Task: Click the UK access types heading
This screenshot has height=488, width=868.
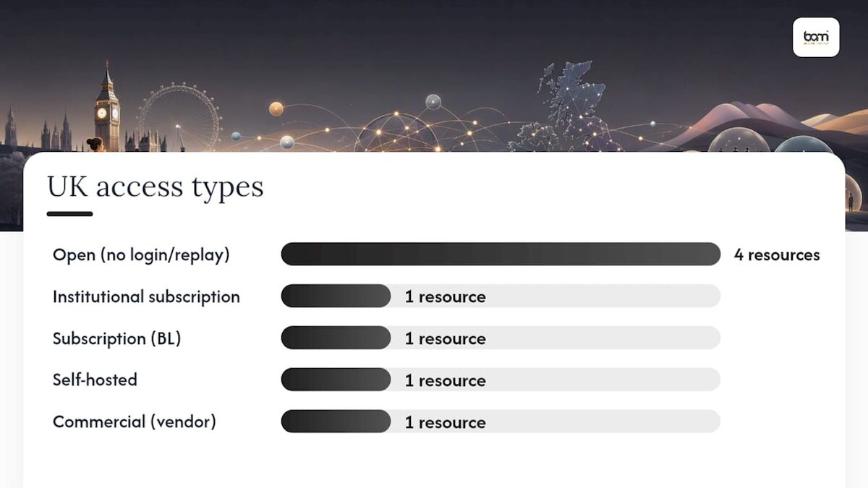Action: coord(156,187)
